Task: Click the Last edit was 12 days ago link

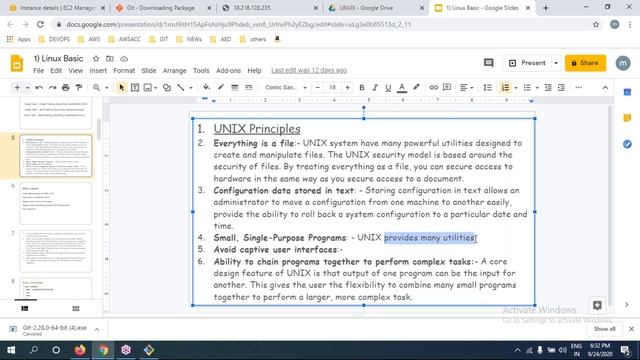Action: 309,71
